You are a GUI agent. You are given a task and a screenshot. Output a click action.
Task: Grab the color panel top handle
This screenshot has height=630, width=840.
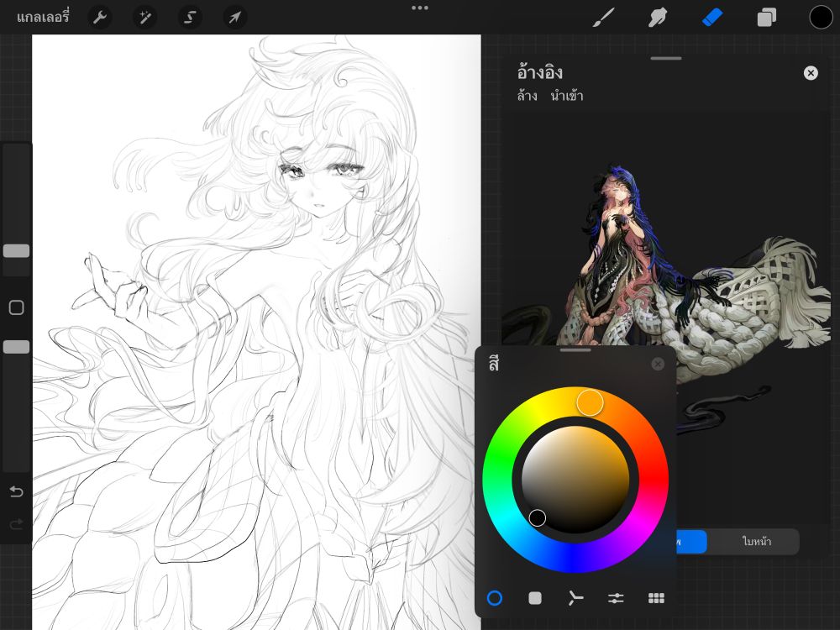575,350
